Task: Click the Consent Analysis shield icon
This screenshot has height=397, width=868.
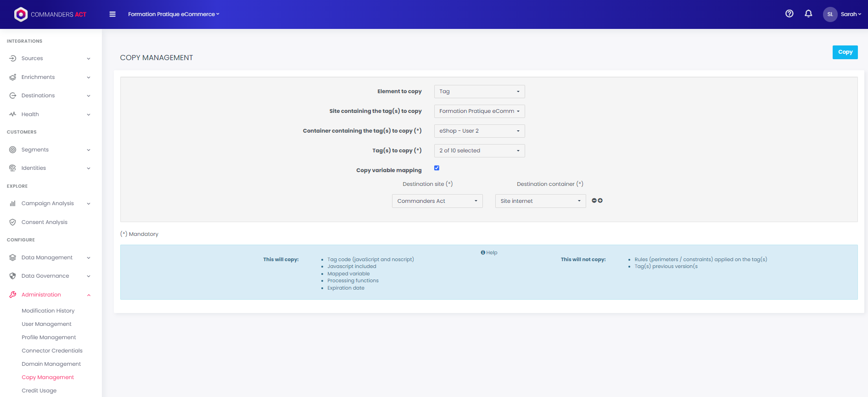Action: (x=13, y=222)
